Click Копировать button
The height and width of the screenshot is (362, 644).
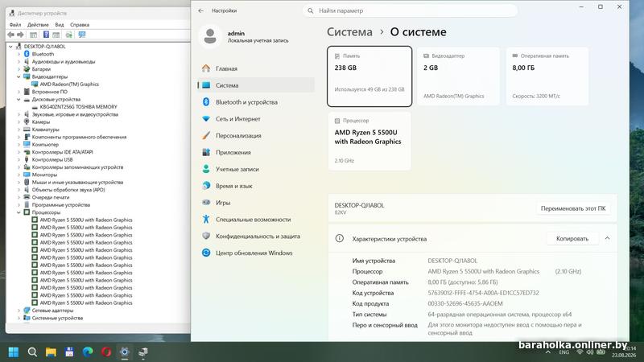click(572, 238)
